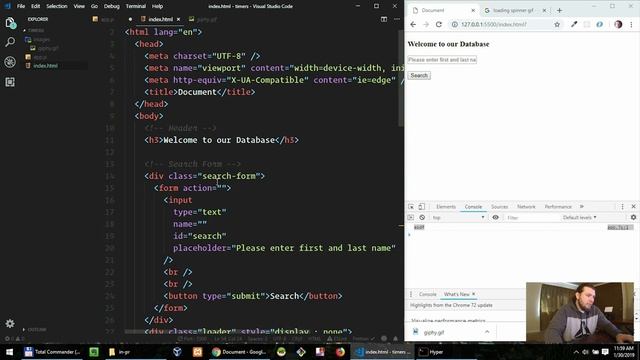Screen dimensions: 640x360
Task: Open the Terminal menu
Action: click(136, 6)
